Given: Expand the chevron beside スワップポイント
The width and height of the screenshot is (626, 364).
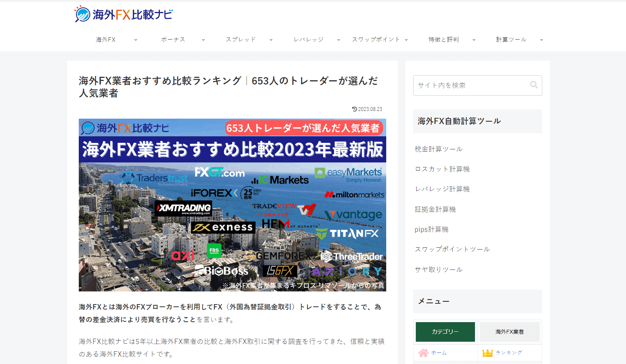Looking at the screenshot, I should point(406,40).
